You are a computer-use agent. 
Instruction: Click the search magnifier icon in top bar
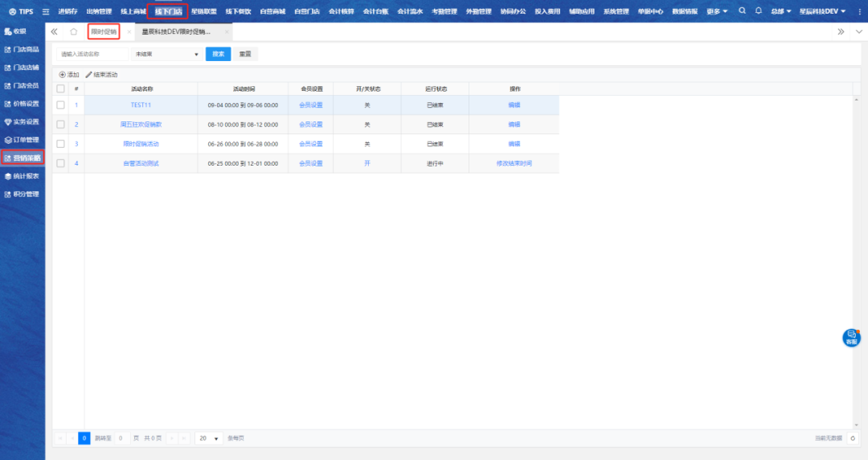[x=742, y=11]
